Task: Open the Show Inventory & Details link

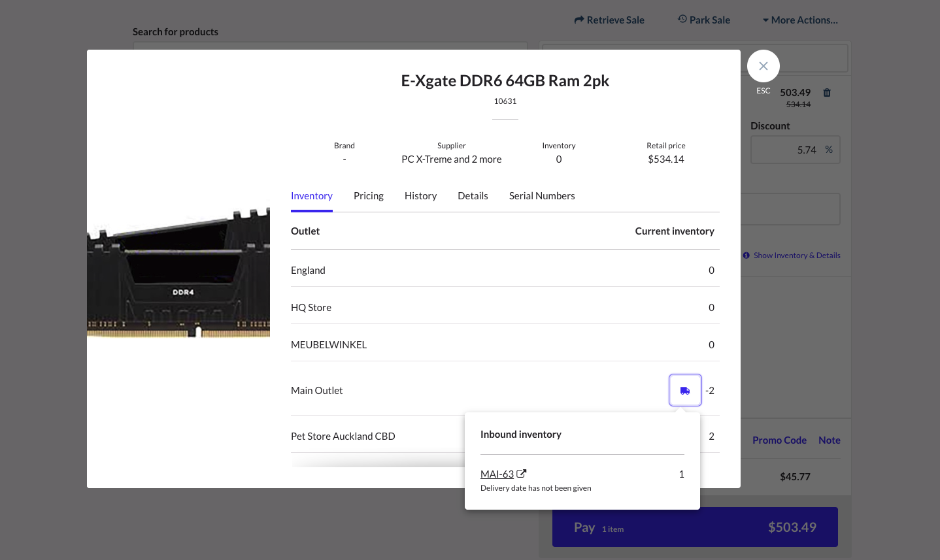Action: pos(796,255)
